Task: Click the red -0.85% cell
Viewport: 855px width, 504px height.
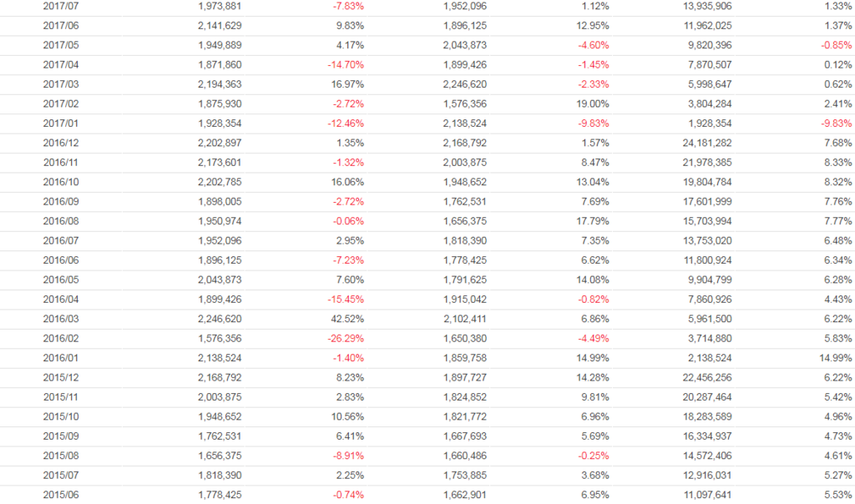Action: [836, 45]
